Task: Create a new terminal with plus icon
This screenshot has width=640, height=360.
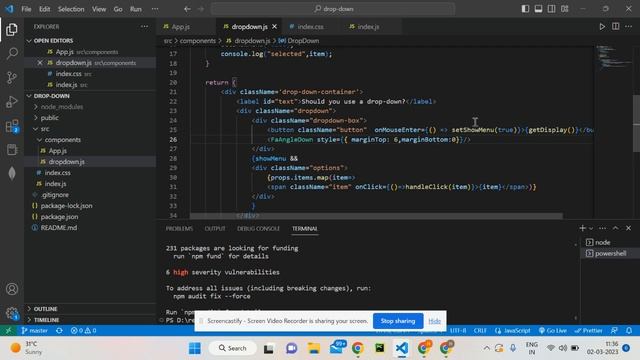Action: point(582,228)
